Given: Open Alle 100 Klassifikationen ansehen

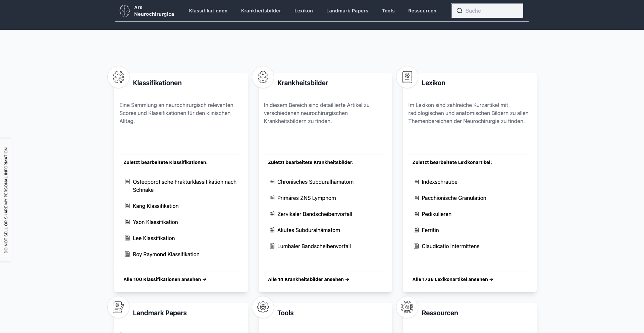Looking at the screenshot, I should pos(165,279).
